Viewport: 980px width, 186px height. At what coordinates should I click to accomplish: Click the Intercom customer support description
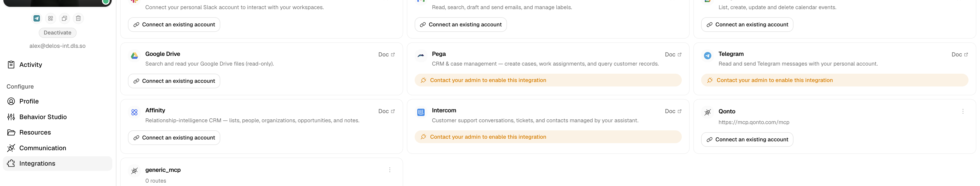pos(535,120)
